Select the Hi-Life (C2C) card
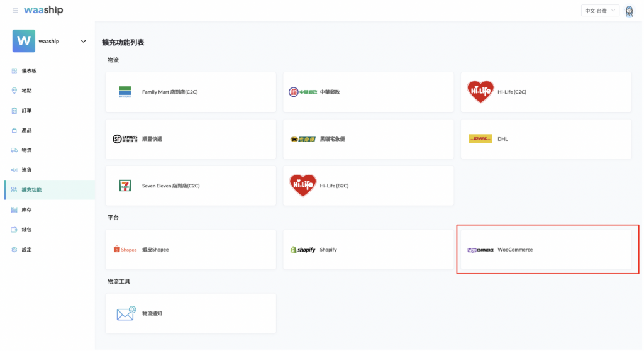 (x=546, y=92)
